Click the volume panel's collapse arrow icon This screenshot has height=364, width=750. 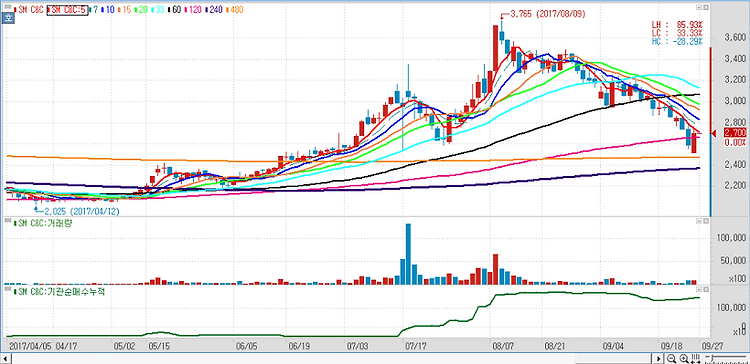click(x=699, y=221)
